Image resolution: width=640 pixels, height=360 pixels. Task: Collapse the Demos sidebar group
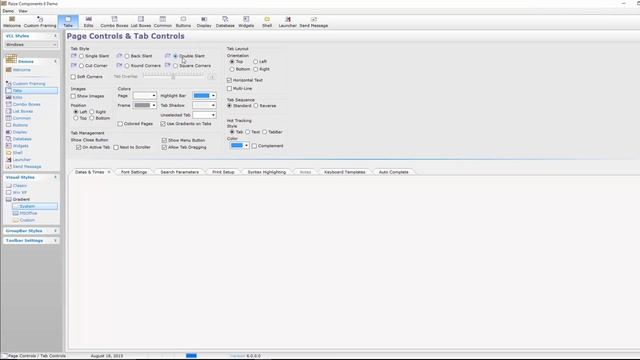coord(56,61)
